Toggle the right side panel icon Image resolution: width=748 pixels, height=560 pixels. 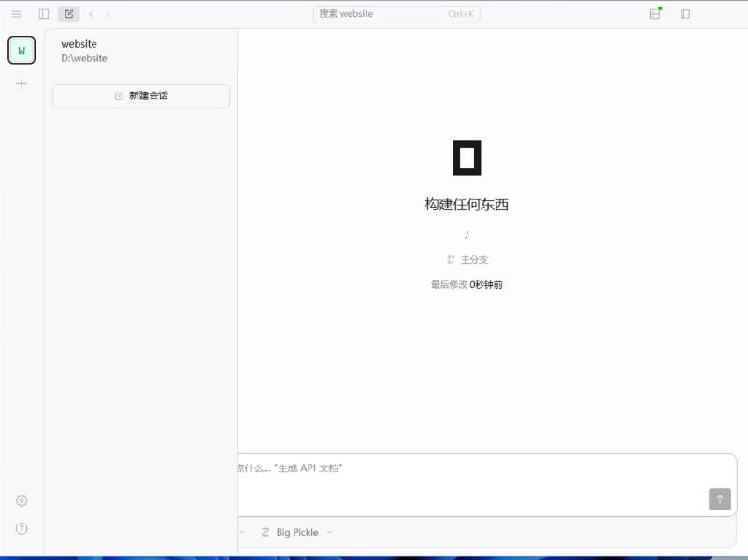coord(685,14)
